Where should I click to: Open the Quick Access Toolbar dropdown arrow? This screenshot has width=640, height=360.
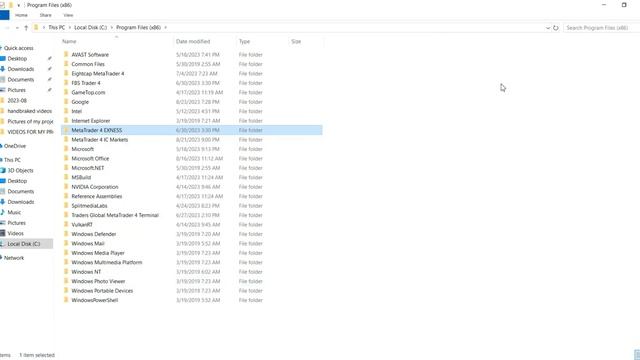(18, 5)
